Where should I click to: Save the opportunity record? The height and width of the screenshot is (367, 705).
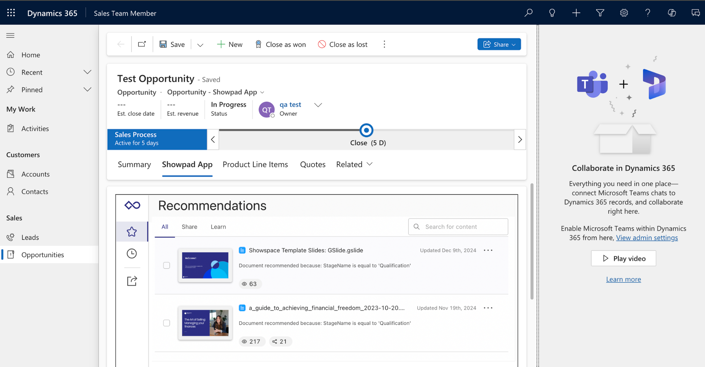[x=172, y=44]
